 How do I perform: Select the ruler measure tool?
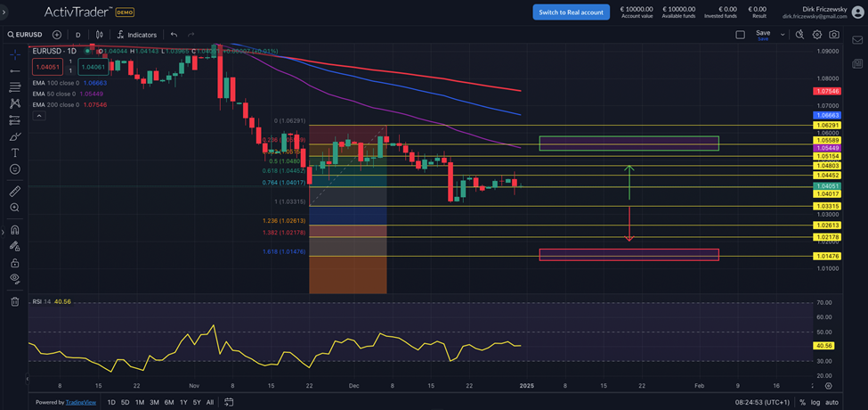(15, 191)
